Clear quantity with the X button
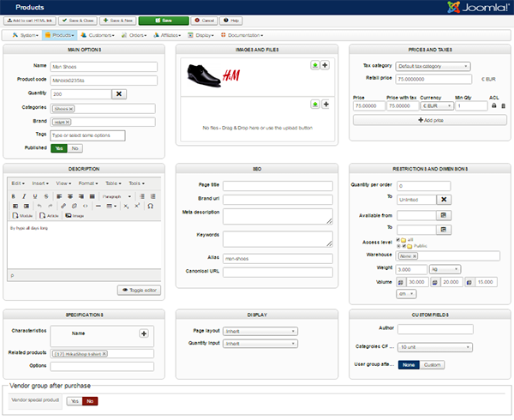 (x=119, y=94)
